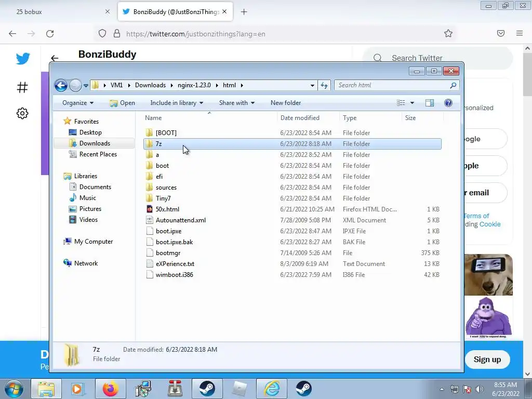
Task: Select wimboot.i386 file
Action: click(x=174, y=274)
